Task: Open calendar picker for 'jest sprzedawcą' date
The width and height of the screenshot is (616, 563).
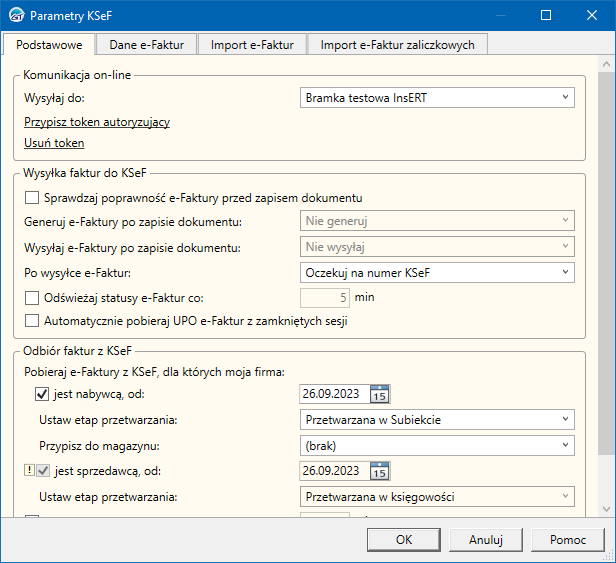Action: [x=380, y=471]
